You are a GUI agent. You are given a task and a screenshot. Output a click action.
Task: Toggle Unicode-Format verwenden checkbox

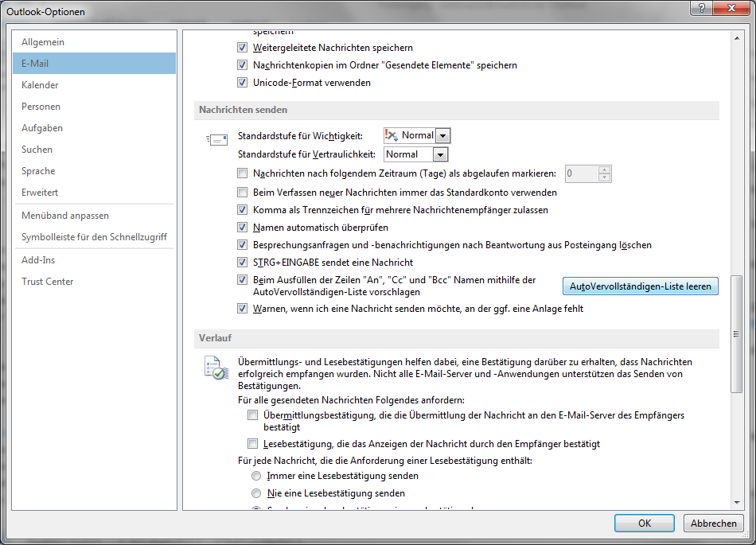point(242,83)
